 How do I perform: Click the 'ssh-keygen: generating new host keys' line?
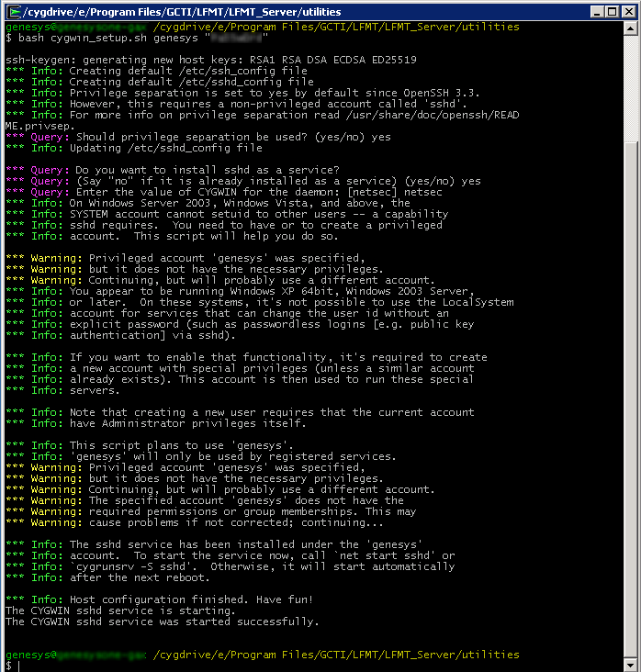(x=211, y=60)
